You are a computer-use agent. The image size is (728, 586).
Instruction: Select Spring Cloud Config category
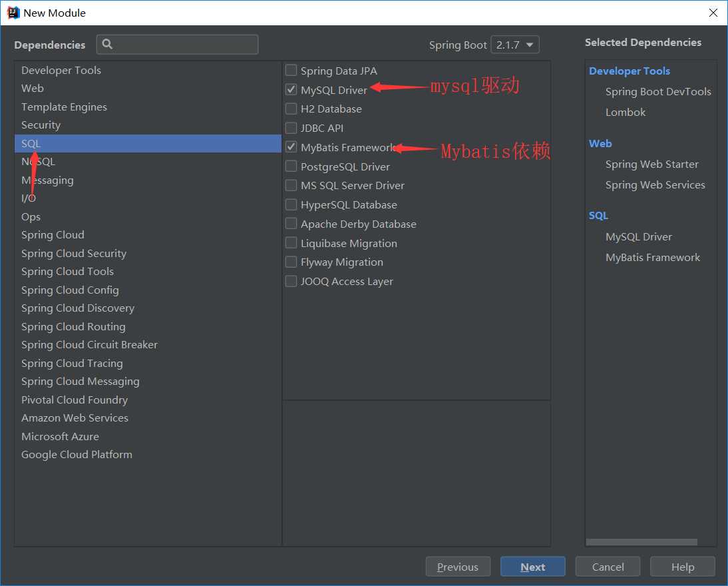pyautogui.click(x=148, y=290)
